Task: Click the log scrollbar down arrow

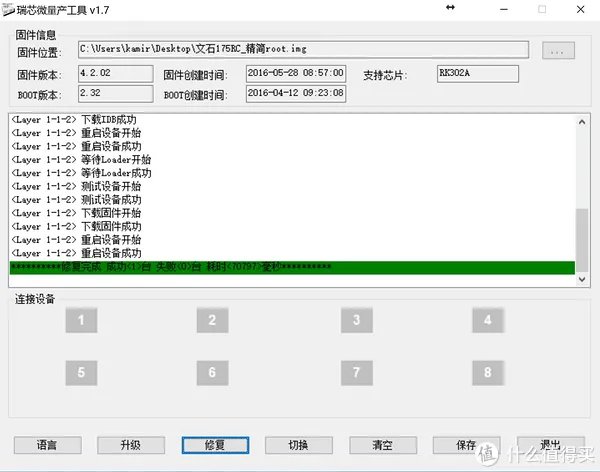Action: (582, 279)
